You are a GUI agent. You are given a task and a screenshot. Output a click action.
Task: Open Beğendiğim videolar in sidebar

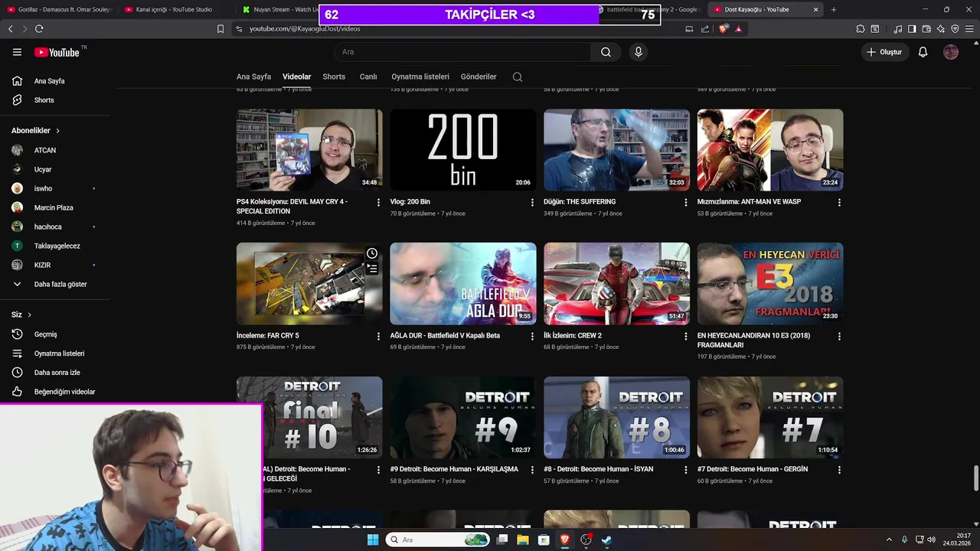(x=54, y=392)
